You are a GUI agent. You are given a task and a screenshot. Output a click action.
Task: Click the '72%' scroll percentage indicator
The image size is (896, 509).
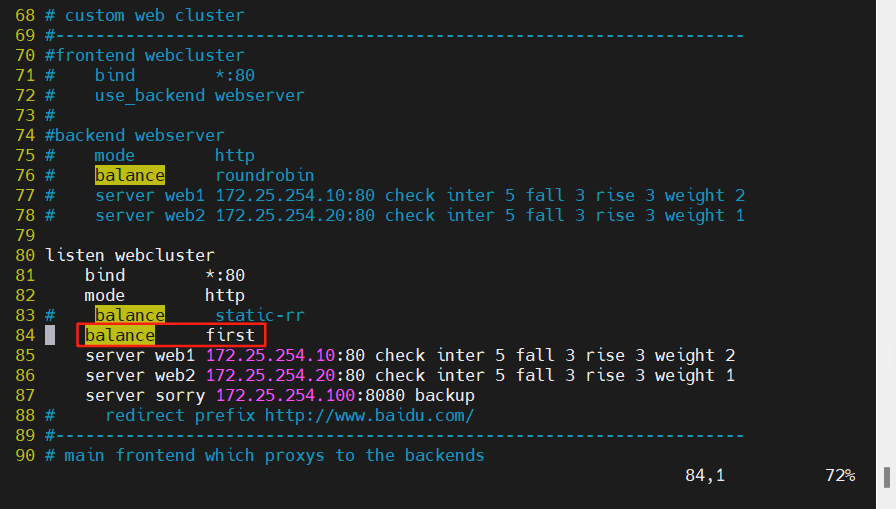(x=840, y=475)
